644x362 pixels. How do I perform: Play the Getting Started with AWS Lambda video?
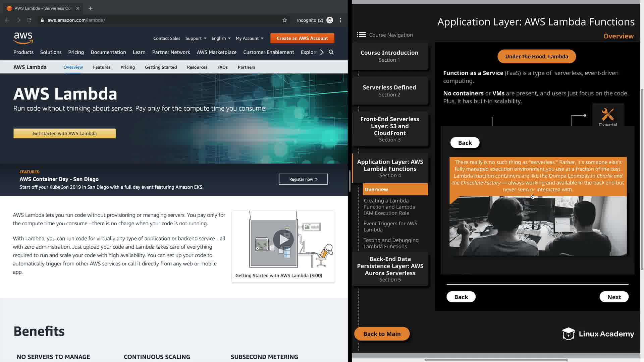(x=283, y=239)
